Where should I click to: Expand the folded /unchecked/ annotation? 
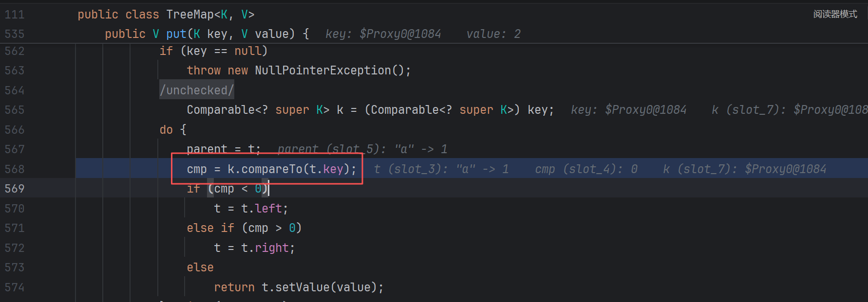(x=197, y=90)
